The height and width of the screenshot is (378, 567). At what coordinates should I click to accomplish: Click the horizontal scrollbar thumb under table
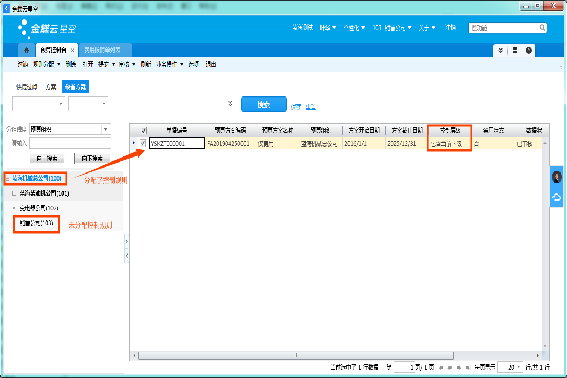pos(296,356)
